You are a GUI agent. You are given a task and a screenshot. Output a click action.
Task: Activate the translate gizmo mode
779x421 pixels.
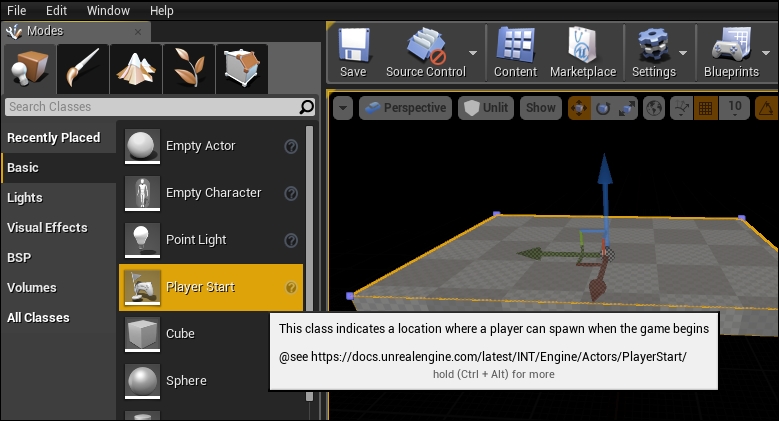[579, 108]
